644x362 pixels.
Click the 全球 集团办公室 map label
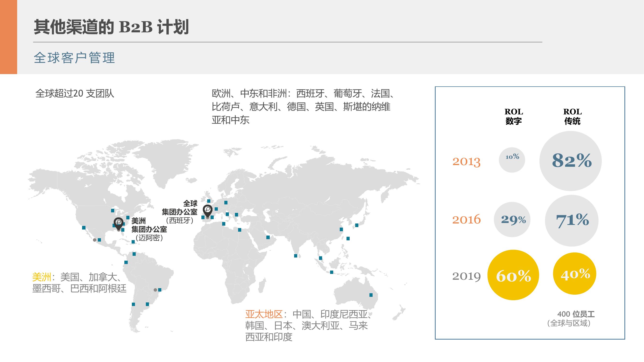[x=179, y=208]
